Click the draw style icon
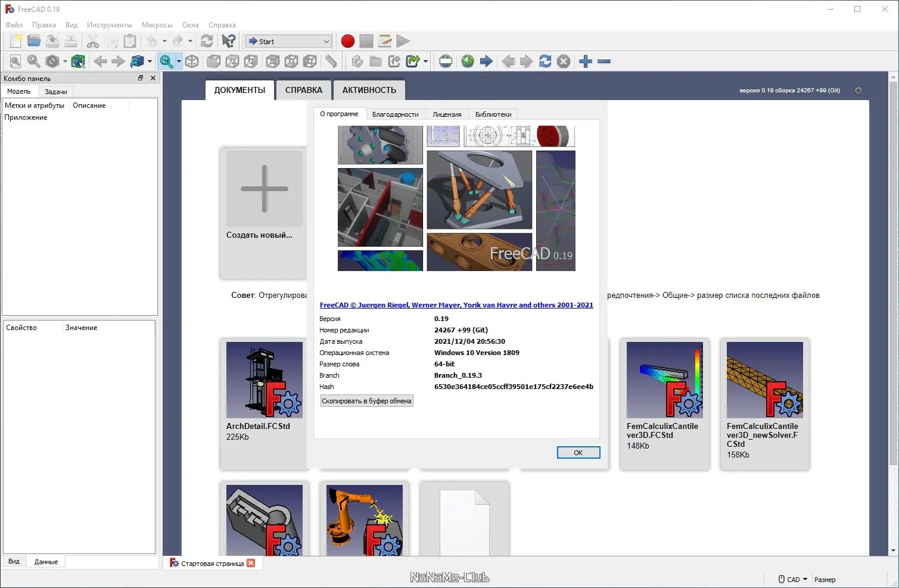The image size is (899, 588). (52, 61)
